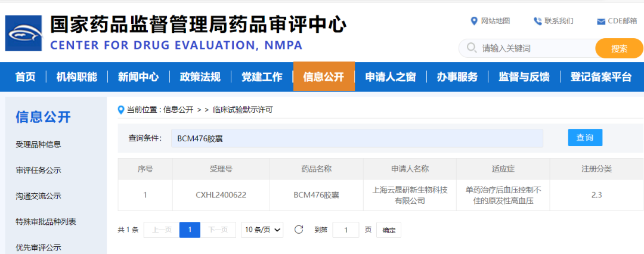
Task: Click the 下一页 pagination button
Action: (x=218, y=230)
